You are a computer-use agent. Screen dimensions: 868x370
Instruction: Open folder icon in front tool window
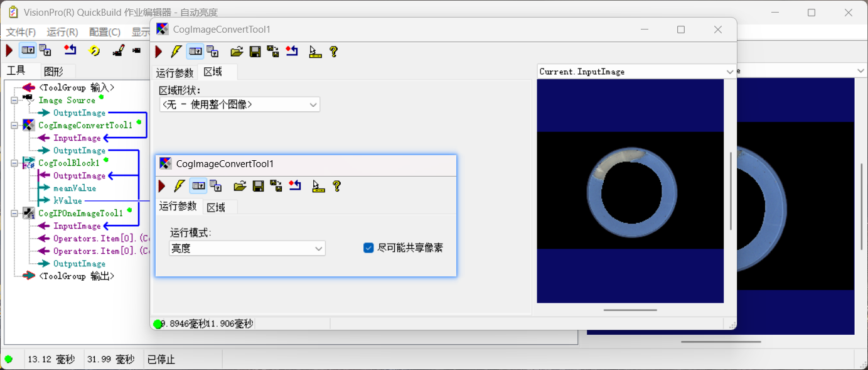point(240,186)
